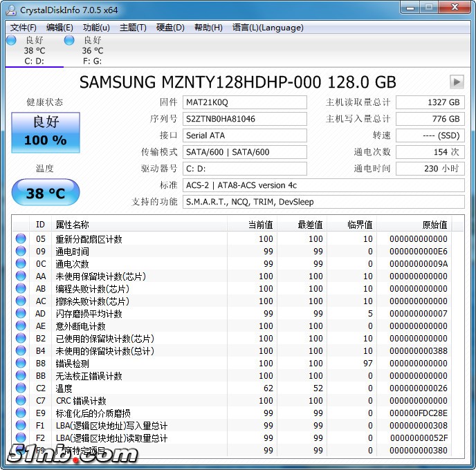This screenshot has height=470, width=476.
Task: Click the CrystalDiskInfo app icon in title bar
Action: tap(12, 9)
